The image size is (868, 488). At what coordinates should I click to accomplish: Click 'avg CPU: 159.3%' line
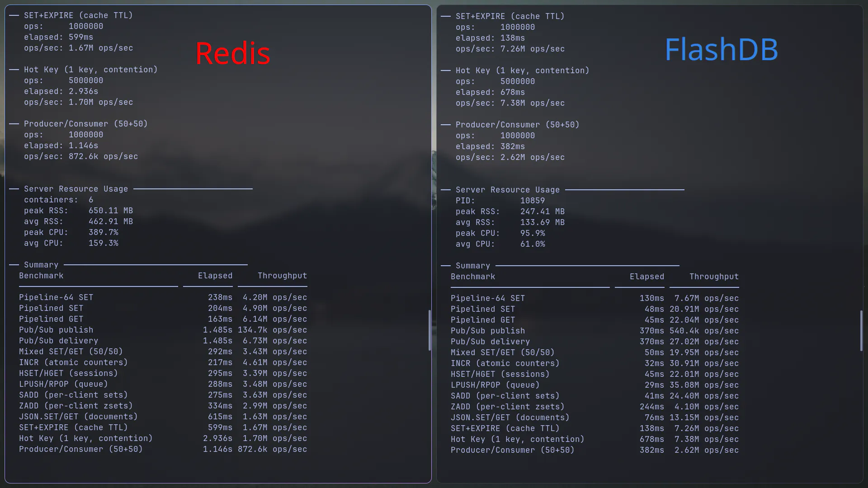(71, 243)
